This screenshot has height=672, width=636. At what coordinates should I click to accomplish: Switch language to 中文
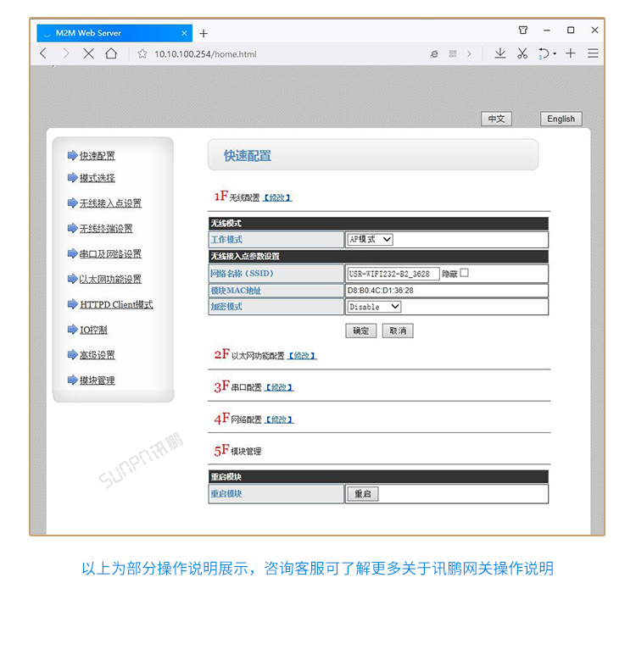point(496,119)
